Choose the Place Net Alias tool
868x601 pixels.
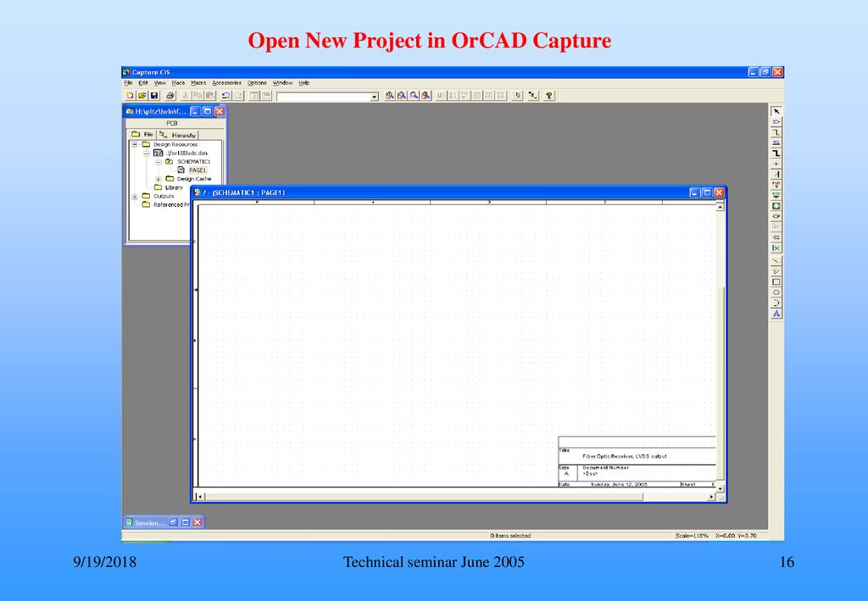pos(776,142)
